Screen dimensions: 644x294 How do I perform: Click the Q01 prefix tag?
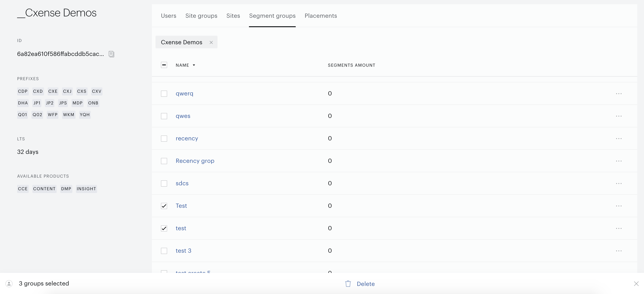pyautogui.click(x=22, y=115)
